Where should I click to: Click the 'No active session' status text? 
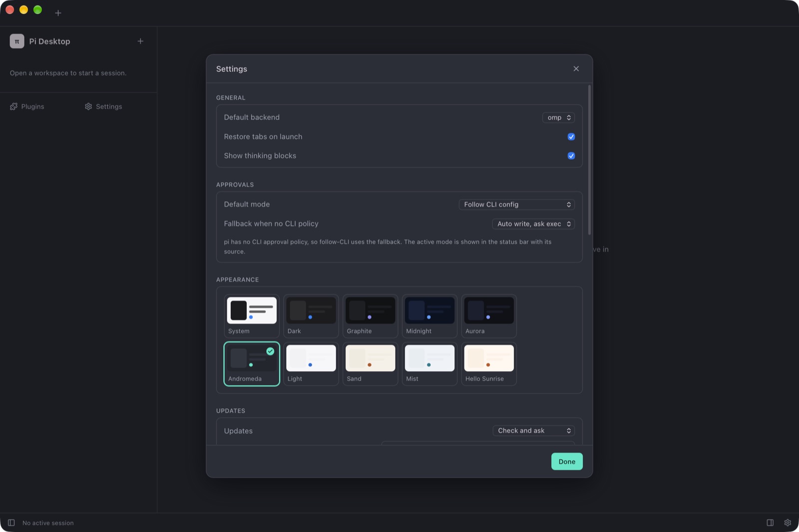48,523
